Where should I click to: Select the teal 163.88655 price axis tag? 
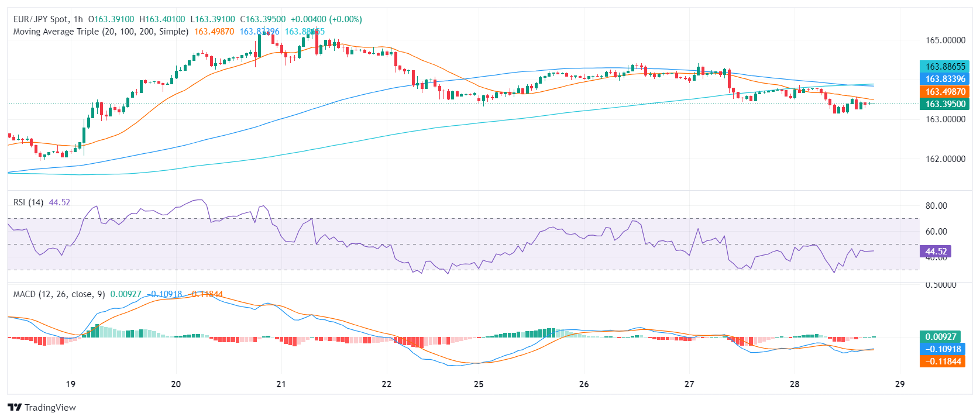pos(944,67)
